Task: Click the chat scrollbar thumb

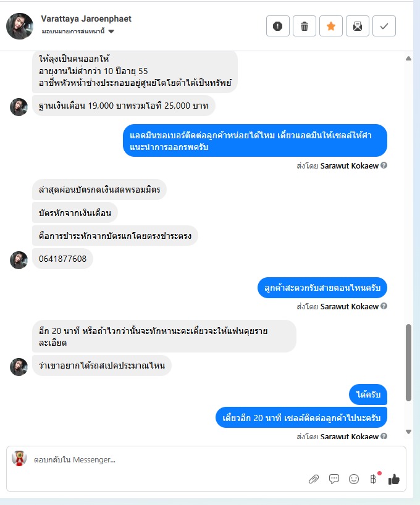Action: click(408, 362)
